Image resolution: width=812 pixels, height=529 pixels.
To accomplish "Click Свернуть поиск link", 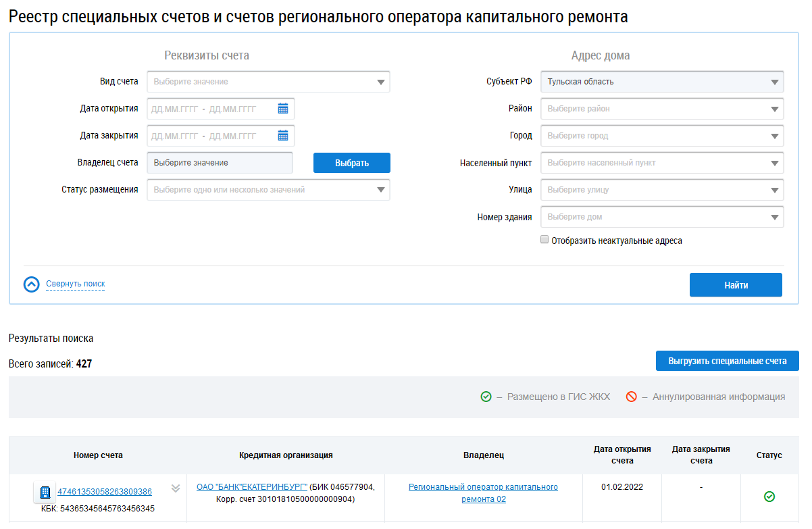I will tap(75, 284).
